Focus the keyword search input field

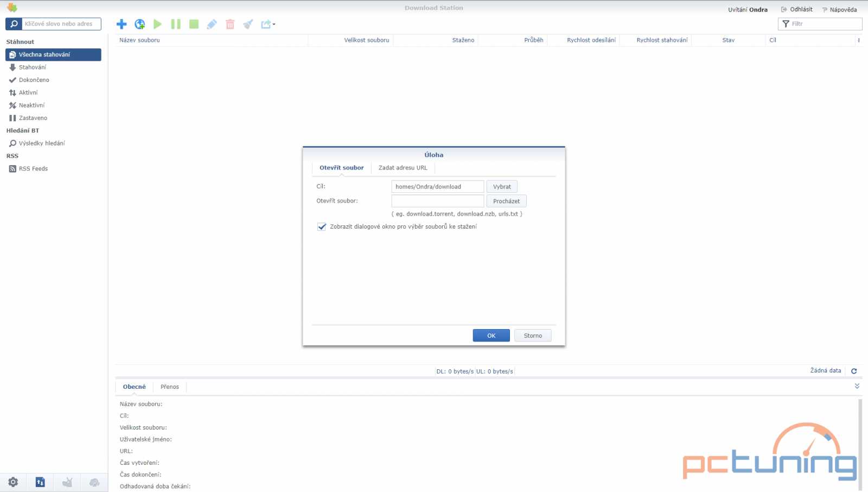[x=61, y=24]
